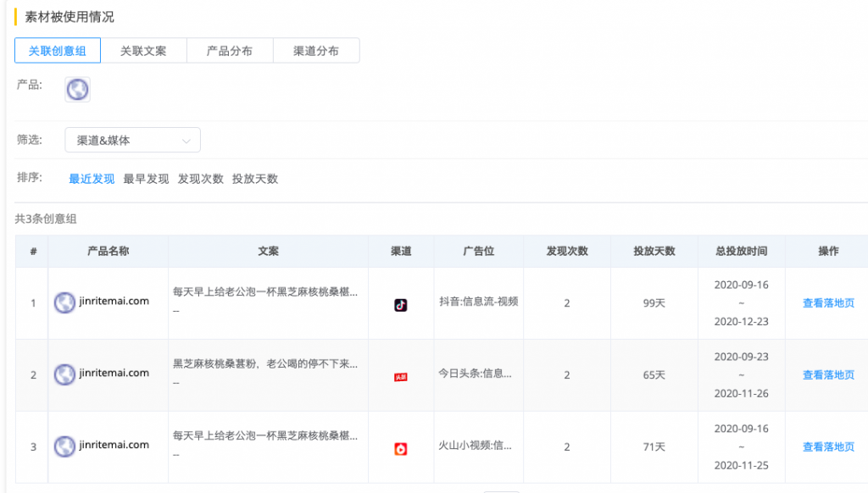The width and height of the screenshot is (868, 493).
Task: Switch to the 产品分布 tab
Action: 230,51
